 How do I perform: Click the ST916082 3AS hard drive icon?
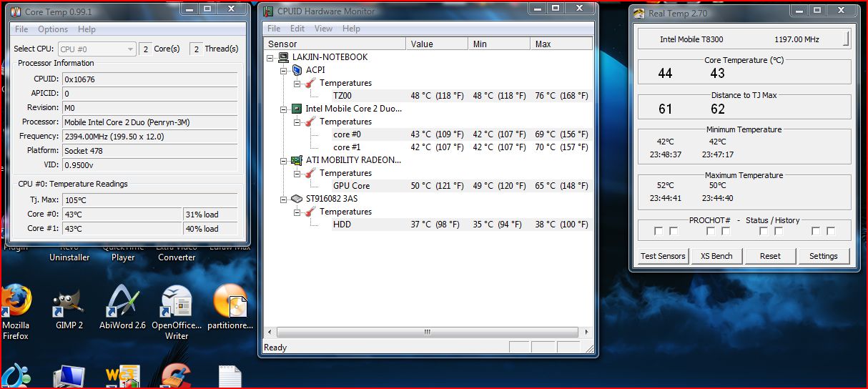(296, 199)
